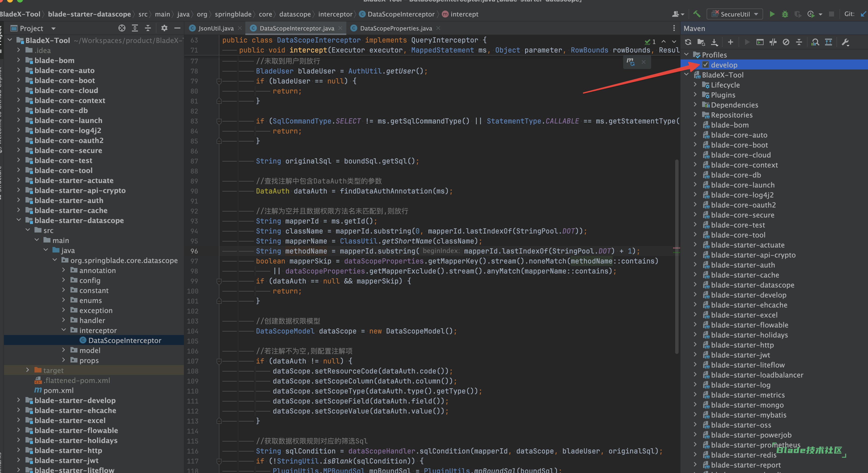
Task: Expand the Lifecycle node in Maven
Action: coord(695,84)
